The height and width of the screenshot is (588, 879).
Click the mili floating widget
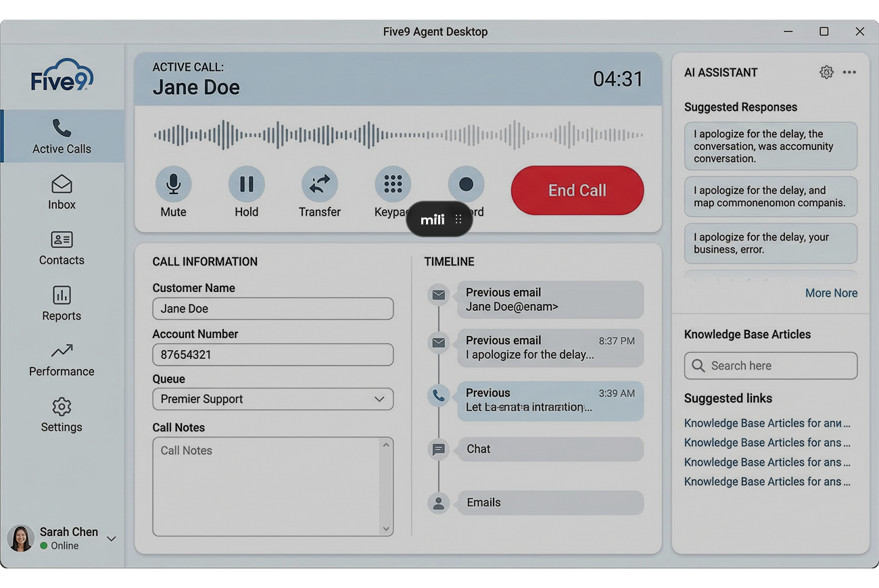[x=439, y=219]
